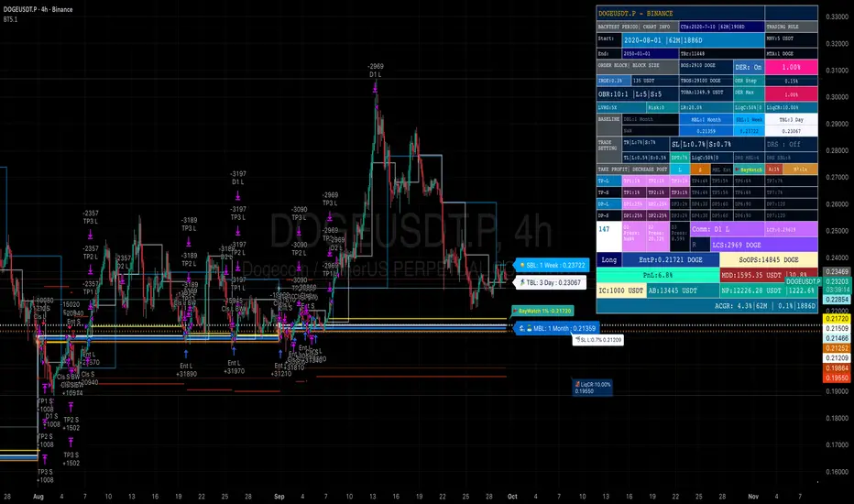Image resolution: width=854 pixels, height=504 pixels.
Task: Select the Comm: D1 L cell
Action: click(x=727, y=229)
